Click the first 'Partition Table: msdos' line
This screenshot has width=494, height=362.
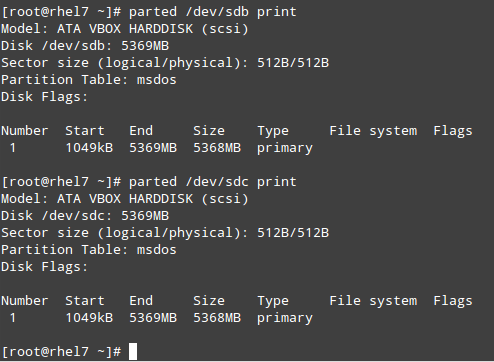point(89,80)
